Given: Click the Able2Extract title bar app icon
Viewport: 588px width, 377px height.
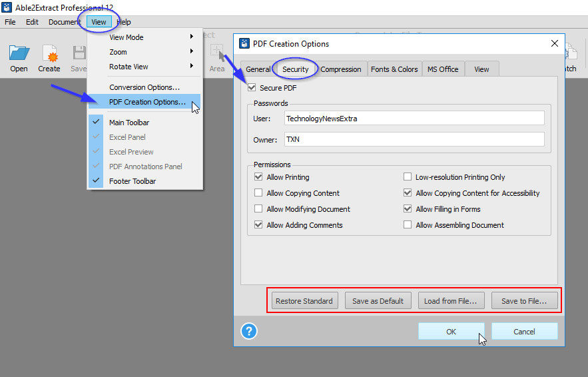Looking at the screenshot, I should point(7,7).
